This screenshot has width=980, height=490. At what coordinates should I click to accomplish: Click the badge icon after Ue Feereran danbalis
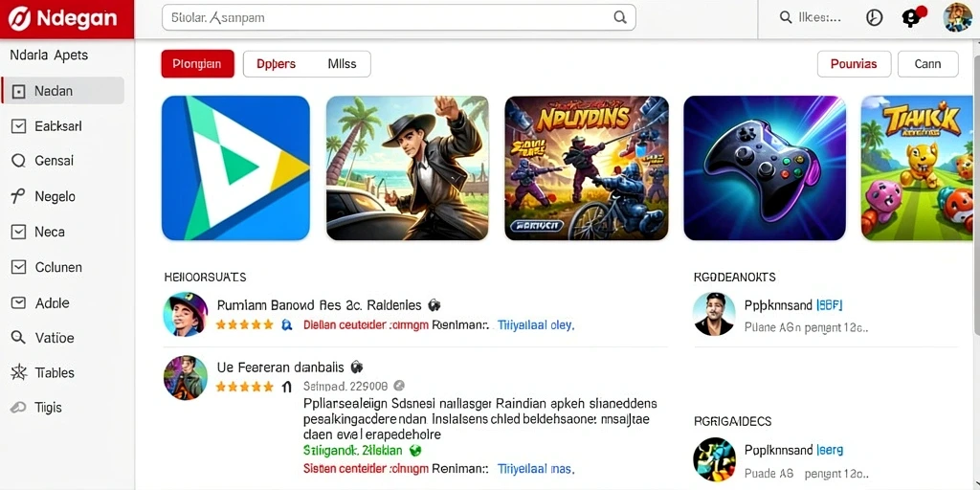(x=356, y=367)
